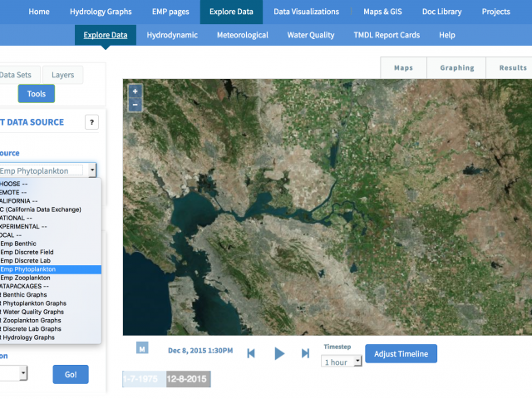Play the timeline animation
The image size is (532, 399).
pyautogui.click(x=279, y=353)
